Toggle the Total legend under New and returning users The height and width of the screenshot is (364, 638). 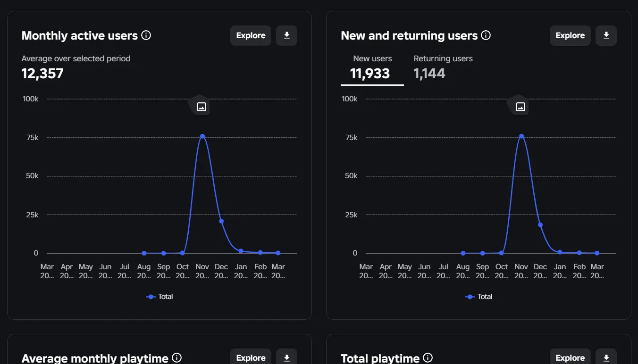tap(478, 297)
